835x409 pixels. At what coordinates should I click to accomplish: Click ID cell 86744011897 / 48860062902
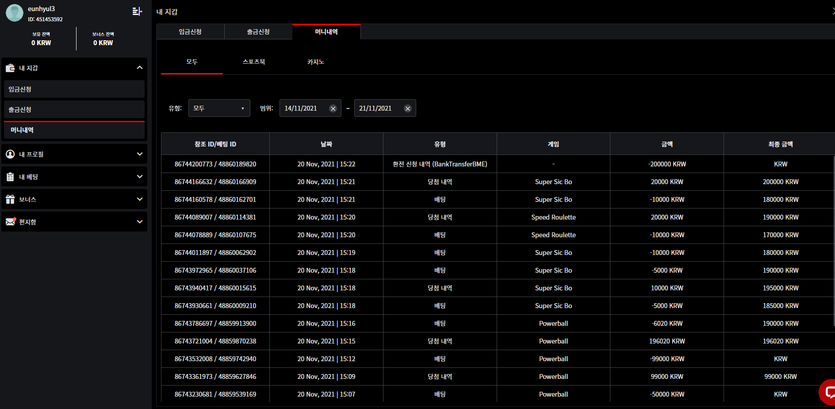215,252
